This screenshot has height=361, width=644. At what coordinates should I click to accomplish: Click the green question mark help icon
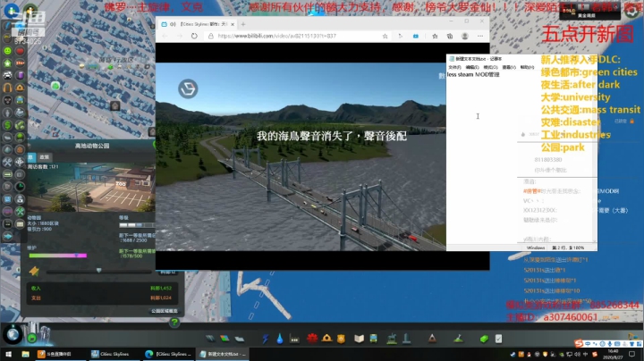pyautogui.click(x=174, y=323)
